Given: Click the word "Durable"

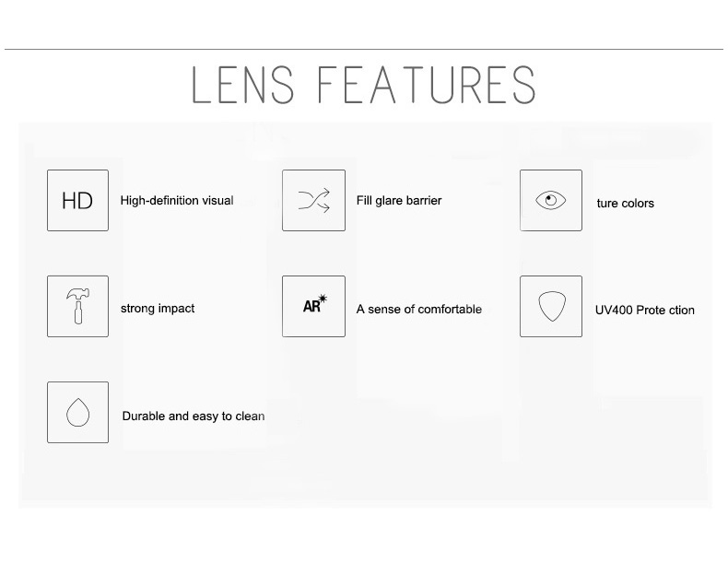Looking at the screenshot, I should 144,416.
